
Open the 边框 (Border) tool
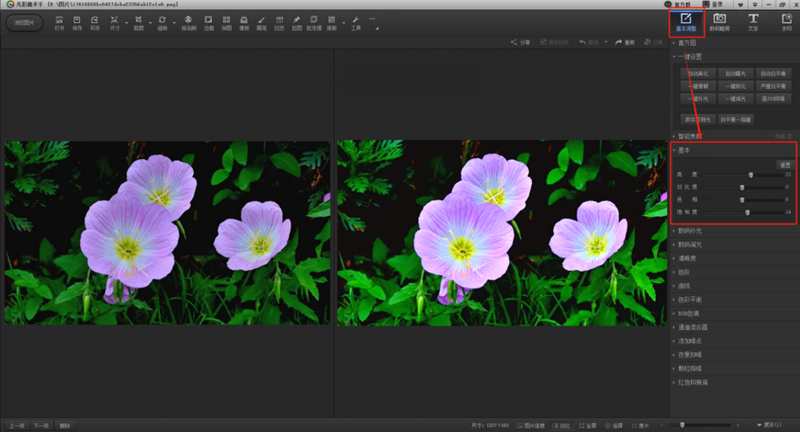pyautogui.click(x=209, y=22)
